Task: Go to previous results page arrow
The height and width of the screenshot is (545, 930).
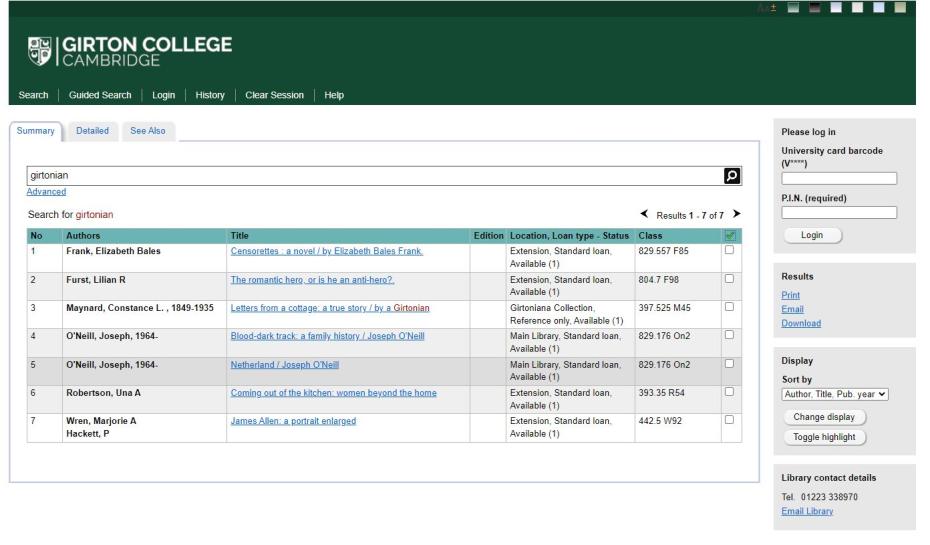Action: (x=646, y=214)
